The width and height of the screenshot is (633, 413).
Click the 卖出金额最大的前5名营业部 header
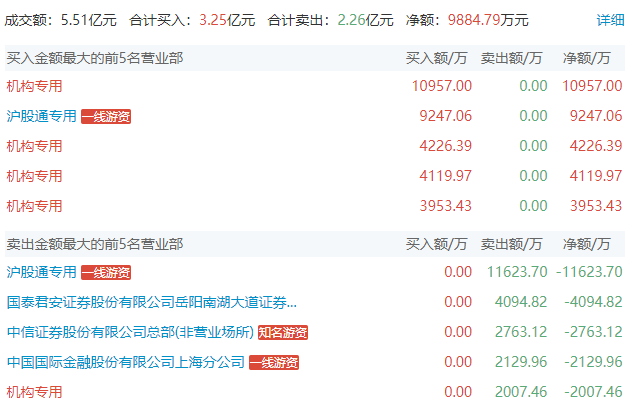coord(95,244)
